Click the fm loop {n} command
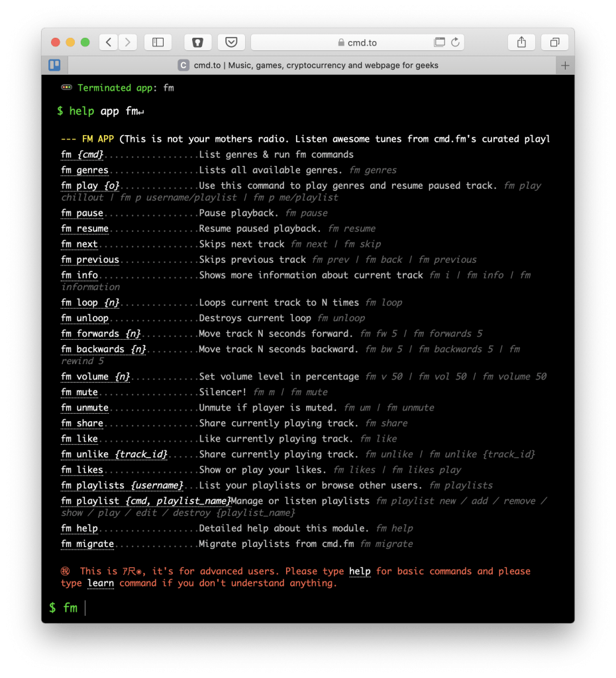Image resolution: width=616 pixels, height=678 pixels. point(90,303)
